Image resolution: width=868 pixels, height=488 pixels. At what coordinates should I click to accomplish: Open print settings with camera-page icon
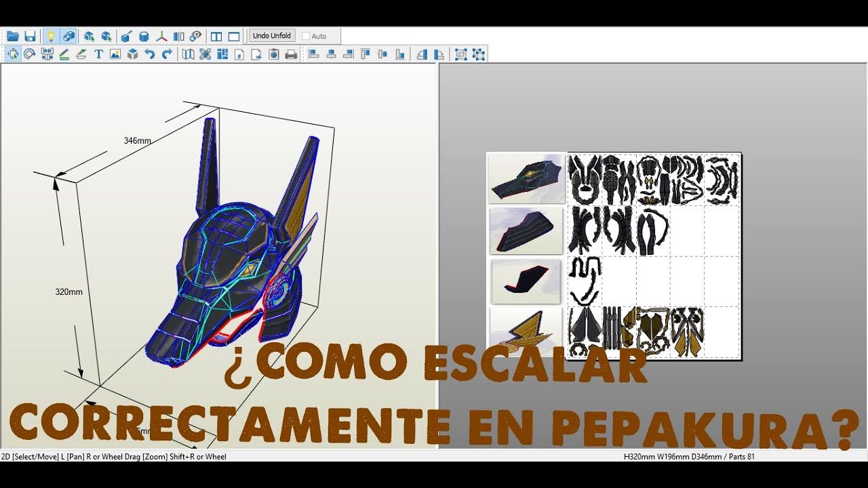click(274, 54)
